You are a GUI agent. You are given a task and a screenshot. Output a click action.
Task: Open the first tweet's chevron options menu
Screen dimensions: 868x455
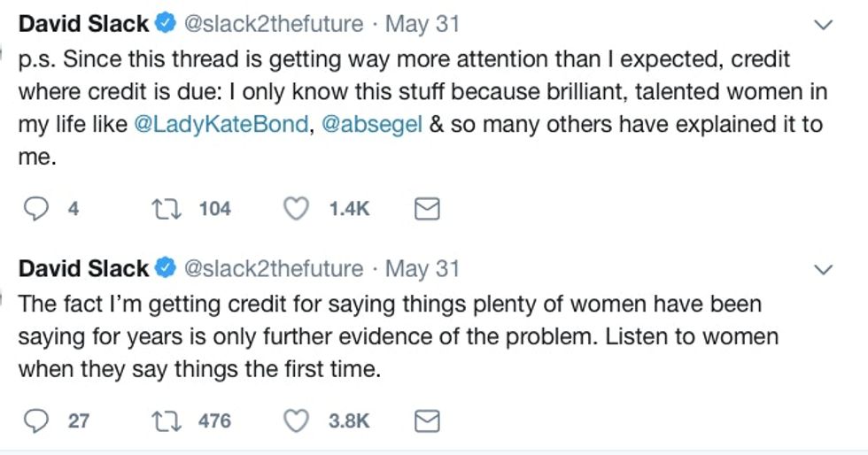coord(823,26)
